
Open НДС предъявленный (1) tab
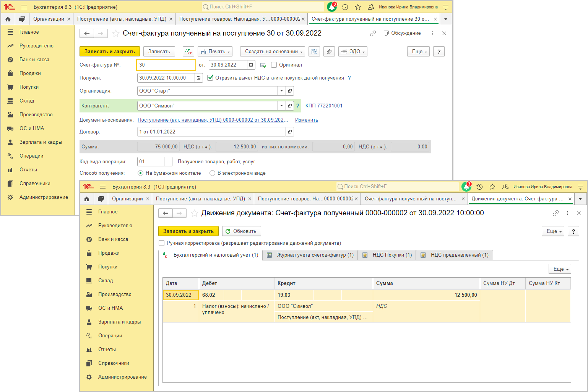coord(455,255)
